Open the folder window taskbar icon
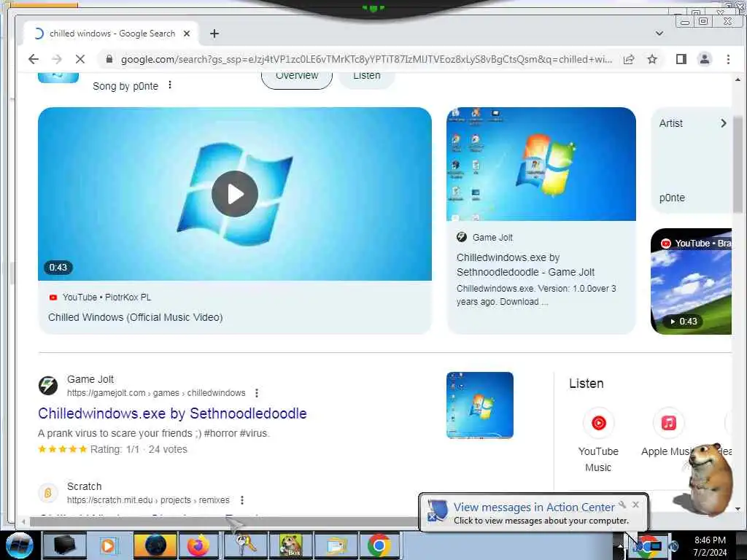The image size is (747, 560). pyautogui.click(x=336, y=545)
